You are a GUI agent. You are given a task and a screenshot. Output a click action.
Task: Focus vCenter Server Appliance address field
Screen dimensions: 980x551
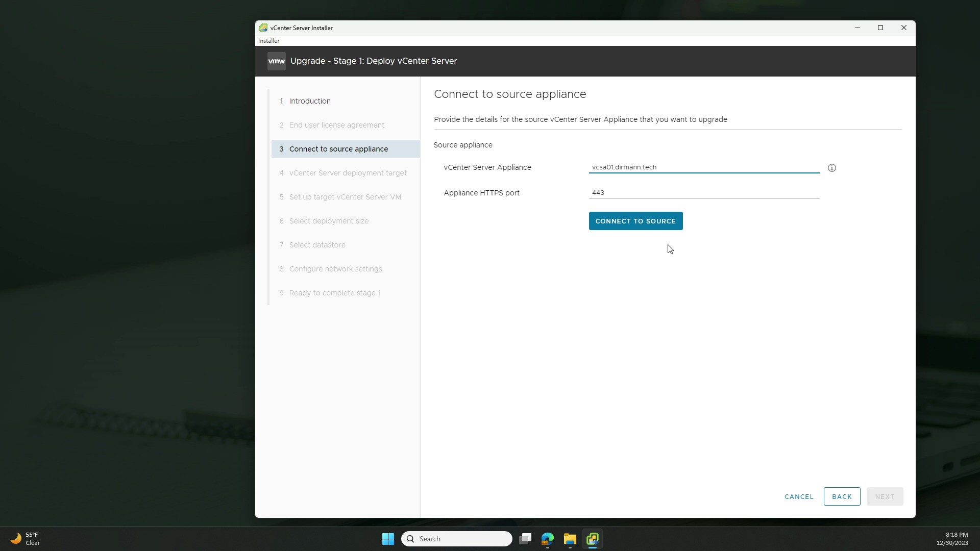(x=704, y=167)
